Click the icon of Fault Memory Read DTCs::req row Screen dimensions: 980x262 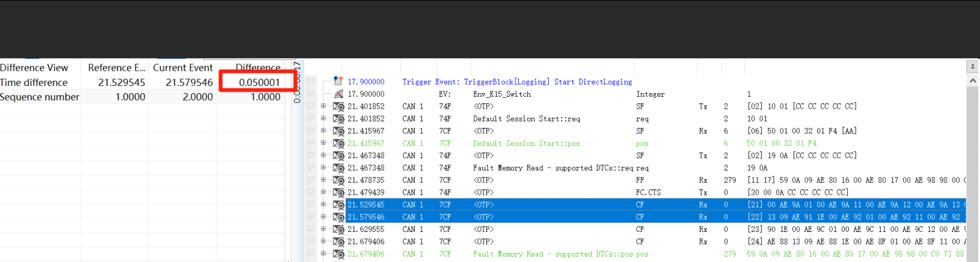point(338,168)
